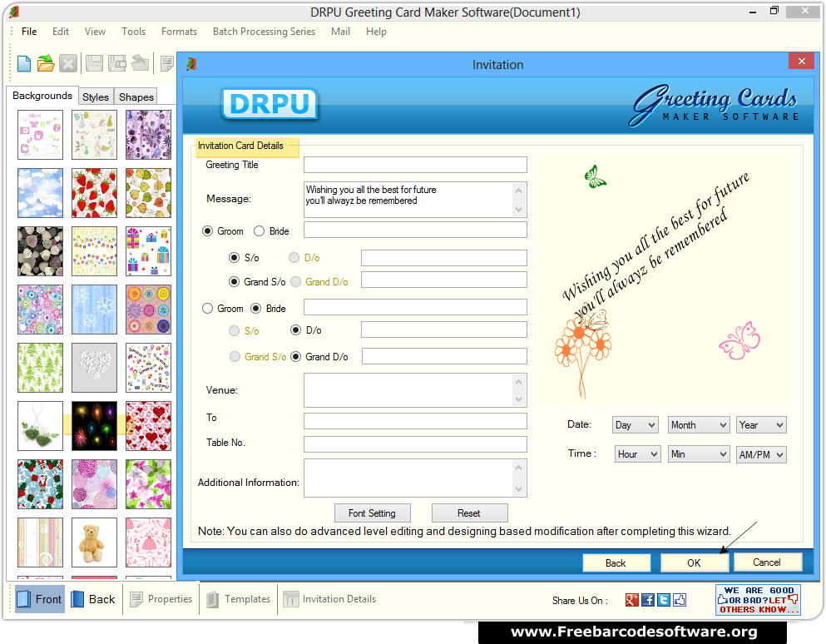Image resolution: width=826 pixels, height=644 pixels.
Task: Select Groom radio in second section
Action: 208,309
